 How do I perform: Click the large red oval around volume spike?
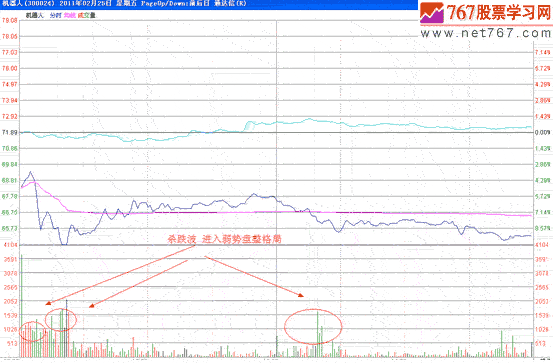[313, 327]
